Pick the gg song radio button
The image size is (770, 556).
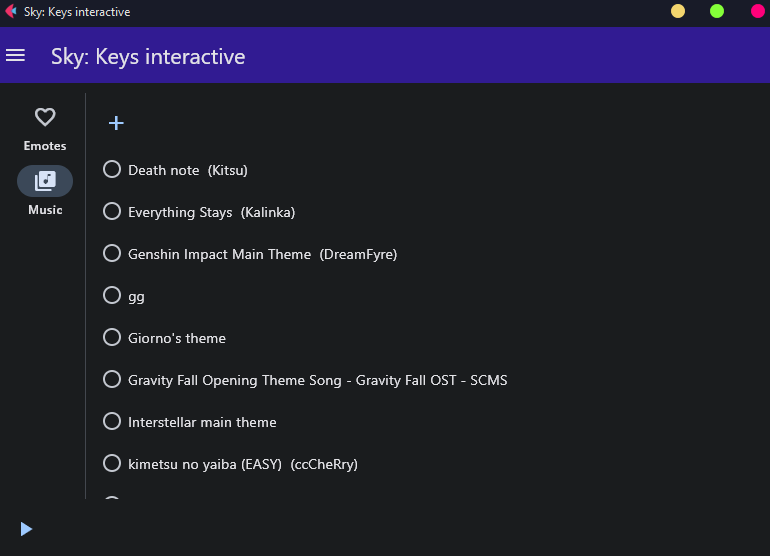coord(112,295)
